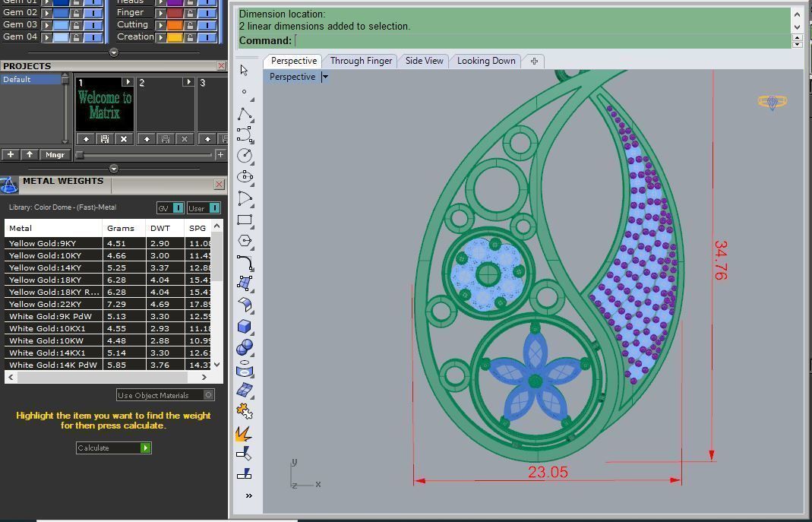
Task: Select the Rectangle tool
Action: (x=245, y=220)
